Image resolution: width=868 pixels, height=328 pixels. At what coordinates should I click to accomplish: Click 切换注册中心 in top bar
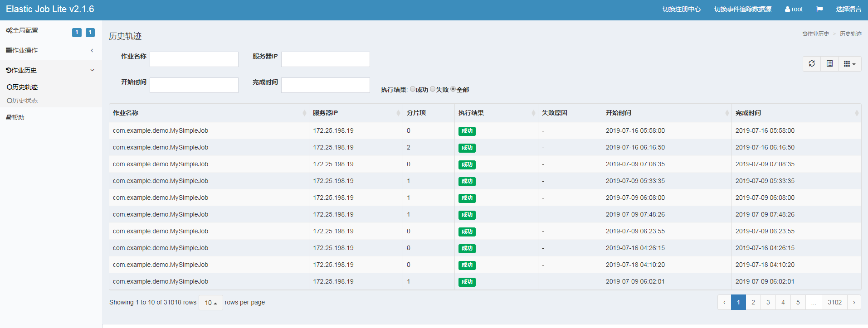pos(681,9)
